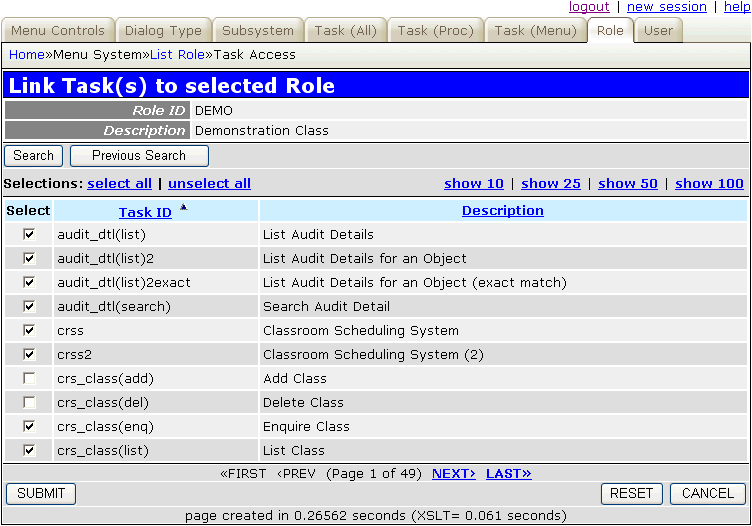
Task: Click the Role tab
Action: coord(610,30)
